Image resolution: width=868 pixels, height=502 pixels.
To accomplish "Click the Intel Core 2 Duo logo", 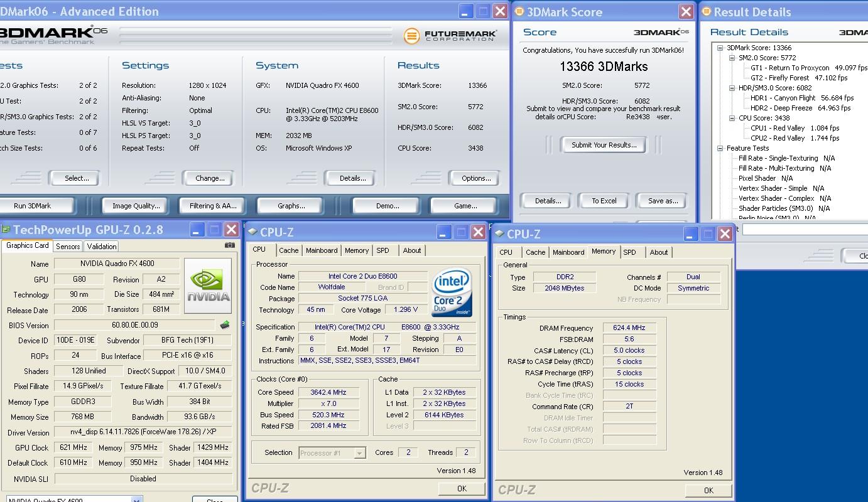I will tap(452, 294).
